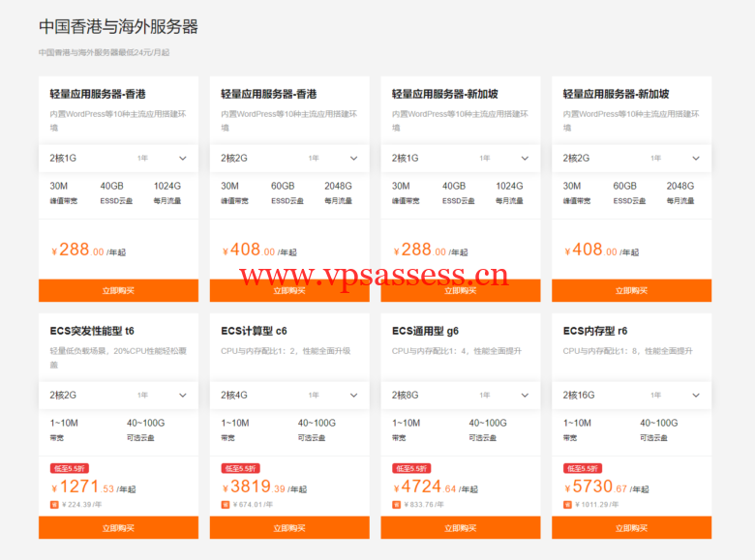This screenshot has height=560, width=755.
Task: Click the 低至5.5折 badge on ECS内存型 r6
Action: pyautogui.click(x=581, y=468)
